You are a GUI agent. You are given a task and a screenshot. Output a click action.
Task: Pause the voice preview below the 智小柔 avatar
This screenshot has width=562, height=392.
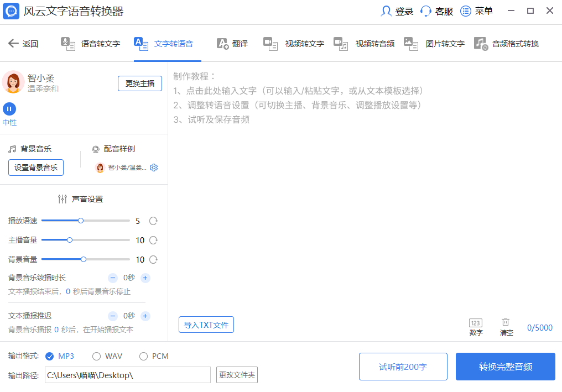(9, 109)
